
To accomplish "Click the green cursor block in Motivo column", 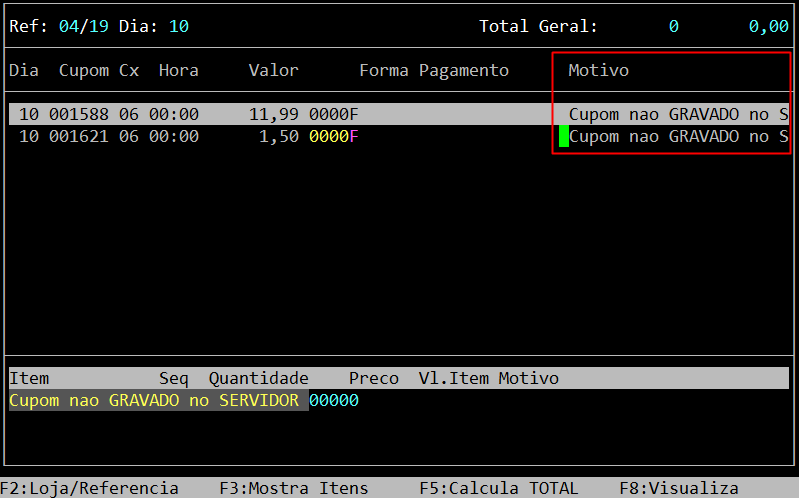I will (564, 136).
